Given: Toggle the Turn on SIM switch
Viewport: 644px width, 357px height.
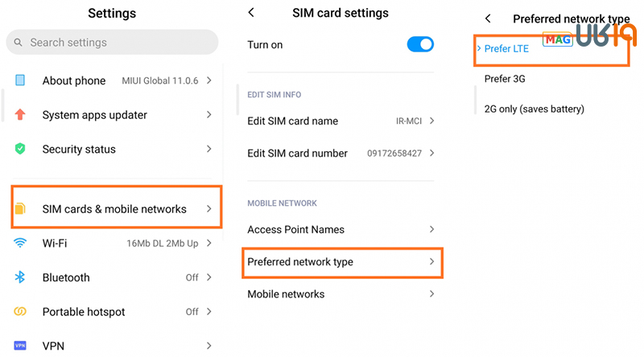Looking at the screenshot, I should [x=420, y=45].
